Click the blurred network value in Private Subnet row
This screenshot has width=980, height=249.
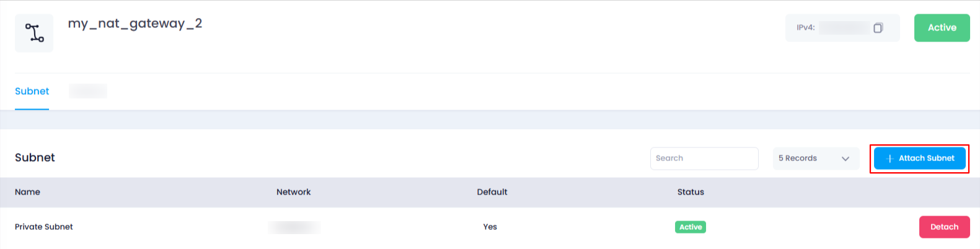pyautogui.click(x=294, y=227)
